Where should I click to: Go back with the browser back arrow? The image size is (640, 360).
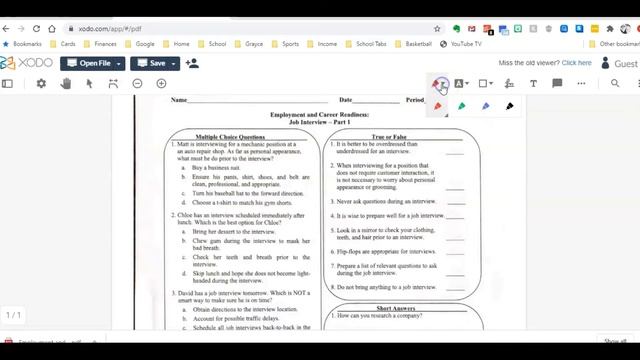[x=6, y=29]
